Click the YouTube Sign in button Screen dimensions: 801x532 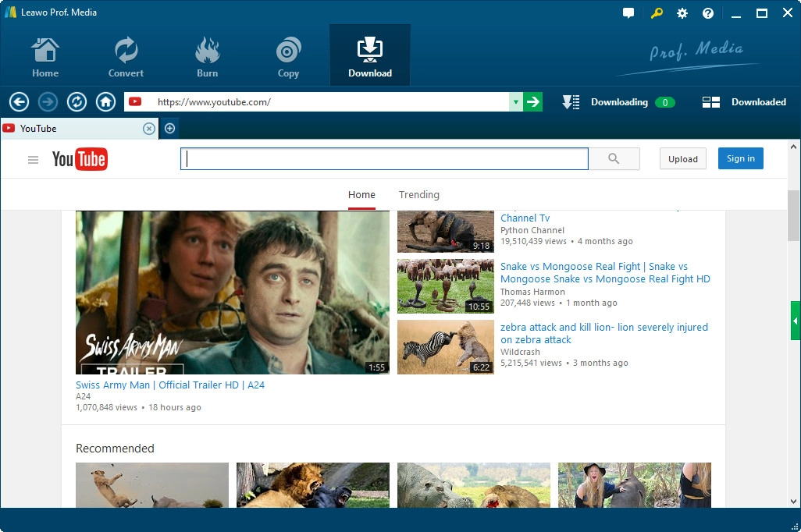pyautogui.click(x=740, y=159)
